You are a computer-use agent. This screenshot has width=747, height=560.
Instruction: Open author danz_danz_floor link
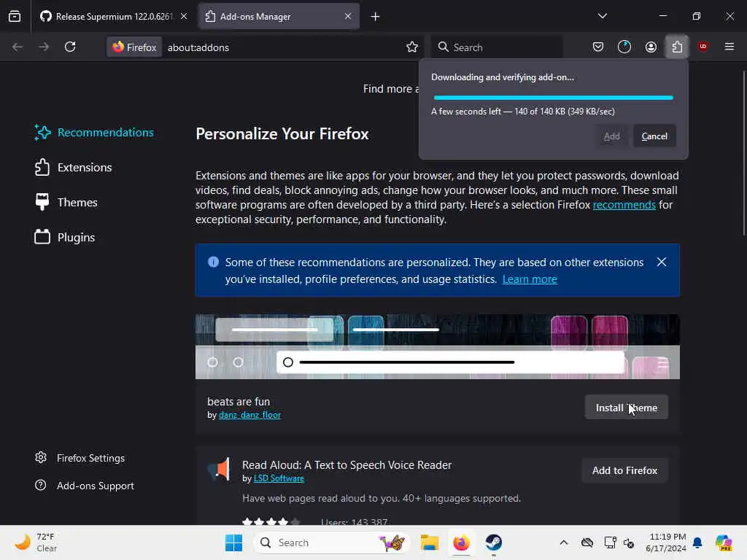click(x=249, y=415)
